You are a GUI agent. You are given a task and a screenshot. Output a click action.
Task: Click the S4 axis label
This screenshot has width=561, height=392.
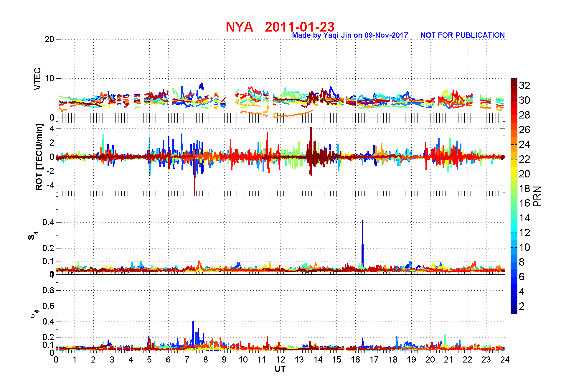33,236
